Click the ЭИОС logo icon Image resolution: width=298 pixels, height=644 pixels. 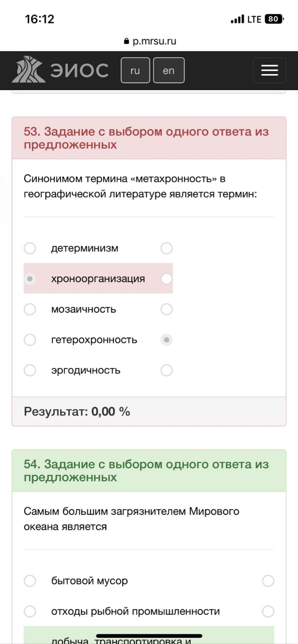(x=28, y=69)
